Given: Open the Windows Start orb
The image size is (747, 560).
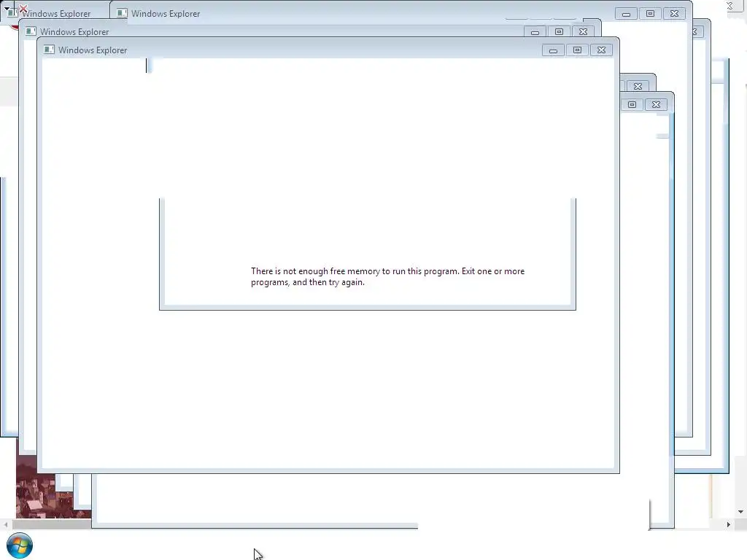Looking at the screenshot, I should tap(20, 545).
